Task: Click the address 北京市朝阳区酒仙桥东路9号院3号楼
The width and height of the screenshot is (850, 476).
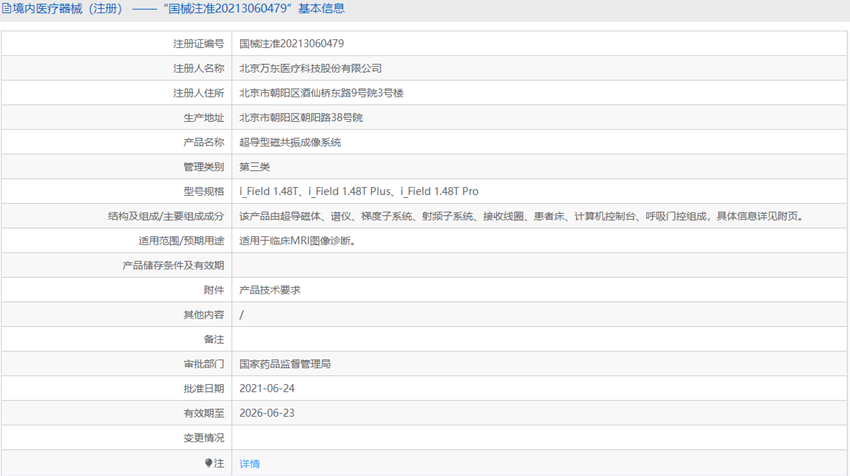Action: coord(321,93)
